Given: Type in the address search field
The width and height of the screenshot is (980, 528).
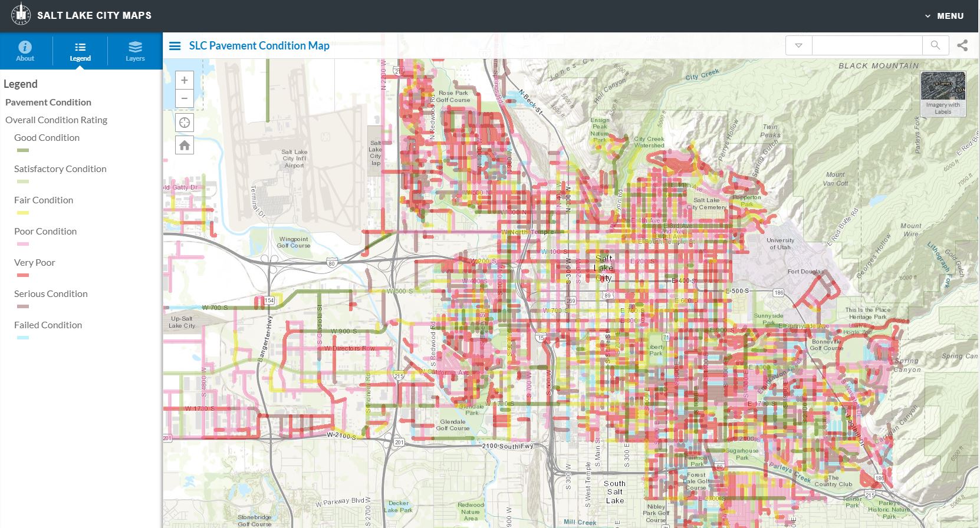Looking at the screenshot, I should 867,45.
